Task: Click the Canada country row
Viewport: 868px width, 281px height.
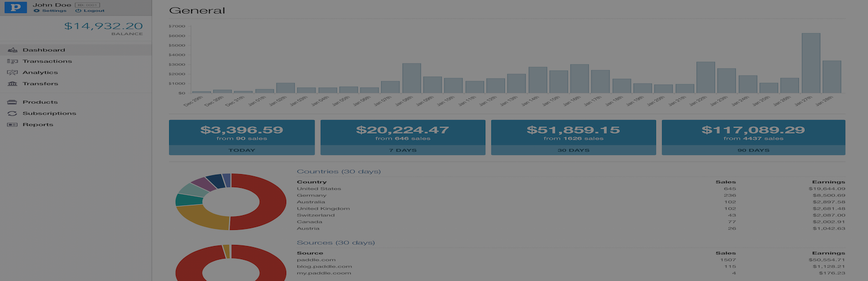Action: coord(571,222)
